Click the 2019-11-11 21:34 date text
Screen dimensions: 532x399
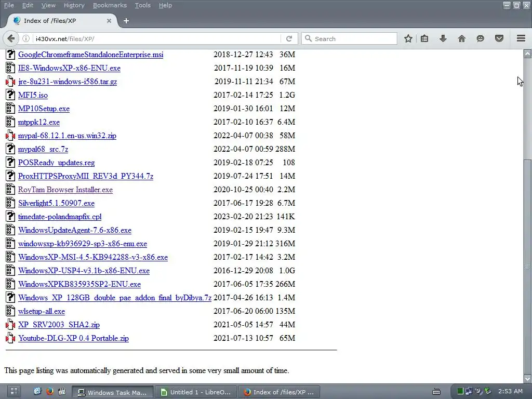pyautogui.click(x=244, y=82)
